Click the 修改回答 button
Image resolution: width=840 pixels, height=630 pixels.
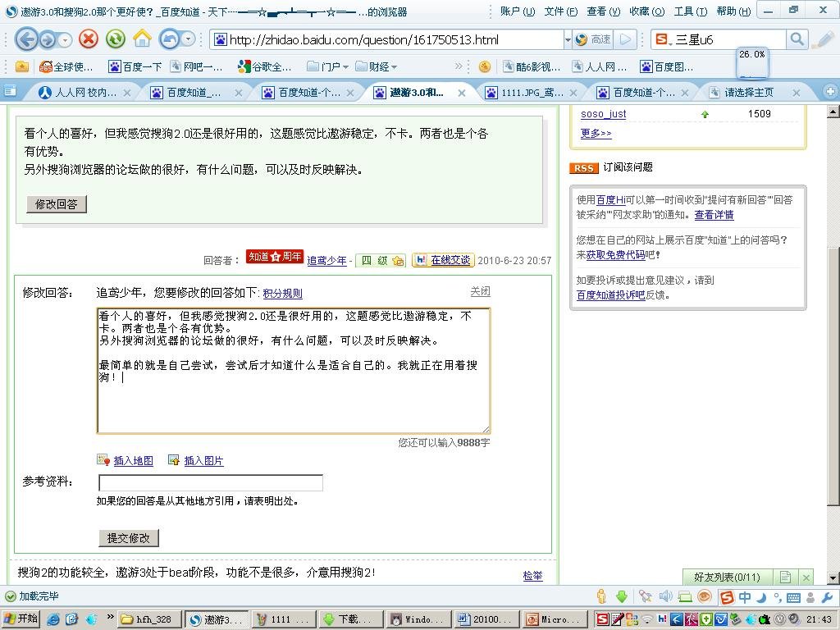[x=56, y=204]
